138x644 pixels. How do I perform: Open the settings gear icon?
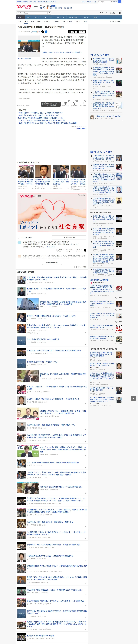[120, 13]
